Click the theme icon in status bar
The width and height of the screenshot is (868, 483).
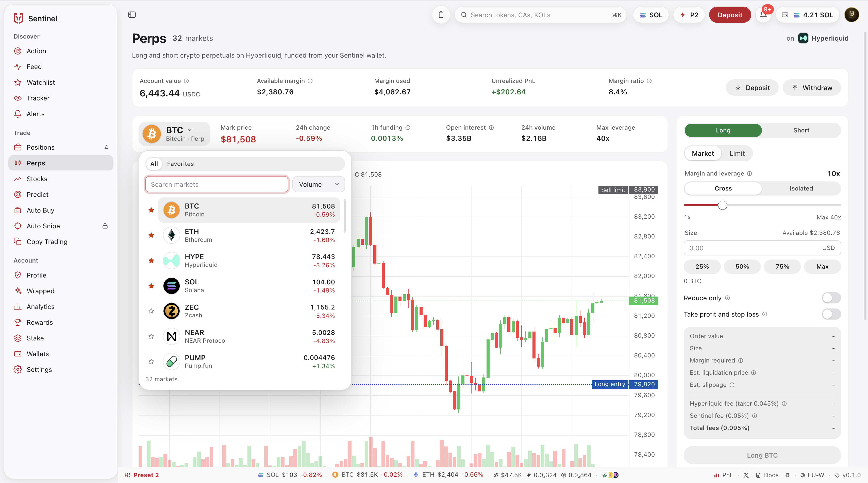[788, 475]
